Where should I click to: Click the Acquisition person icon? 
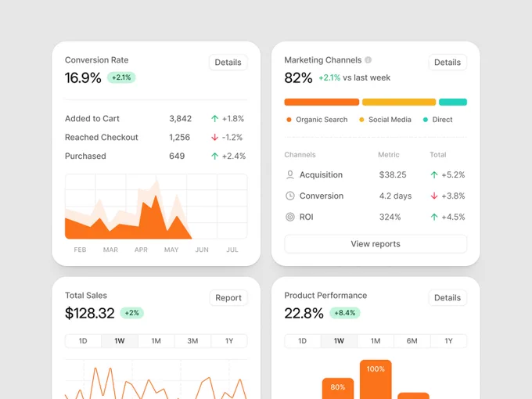pos(290,174)
